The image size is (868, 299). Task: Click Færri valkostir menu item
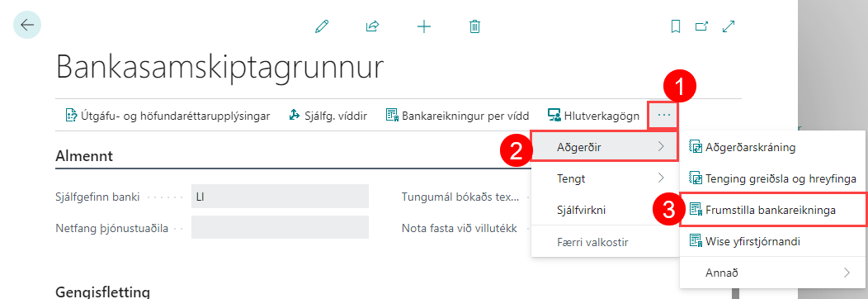(x=605, y=242)
